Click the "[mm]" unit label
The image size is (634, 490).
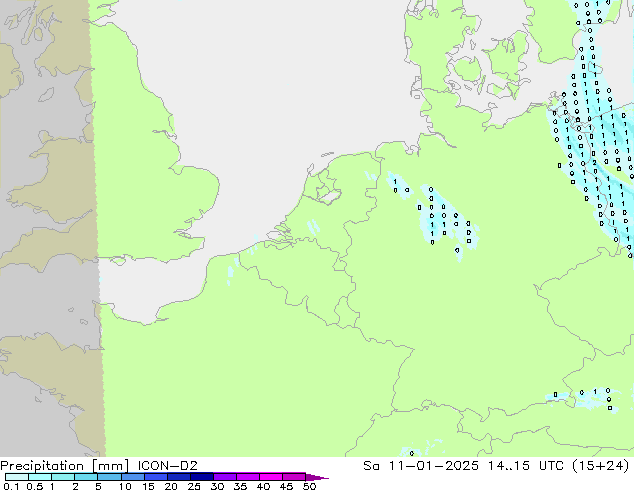coord(110,466)
